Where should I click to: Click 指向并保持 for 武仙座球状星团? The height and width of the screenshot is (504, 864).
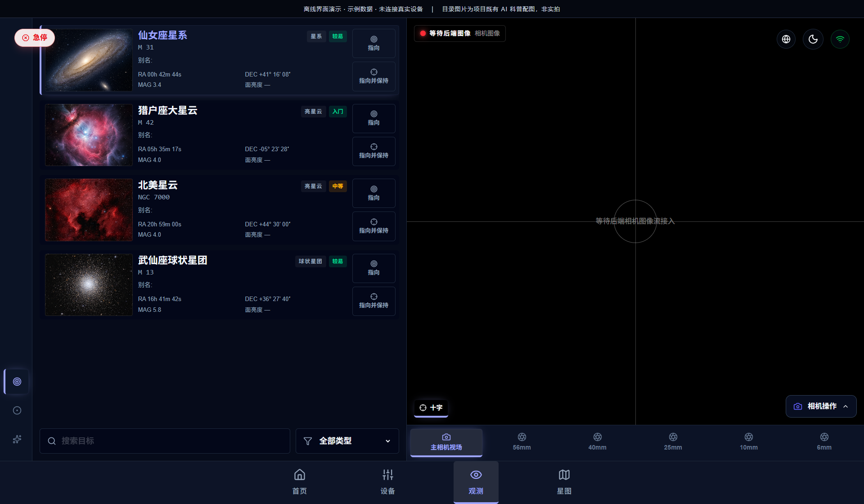point(373,301)
